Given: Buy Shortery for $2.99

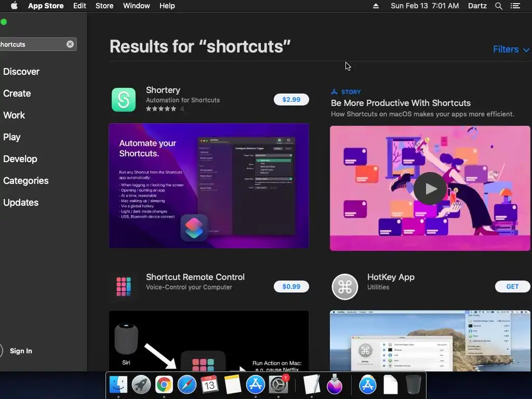Looking at the screenshot, I should (291, 99).
